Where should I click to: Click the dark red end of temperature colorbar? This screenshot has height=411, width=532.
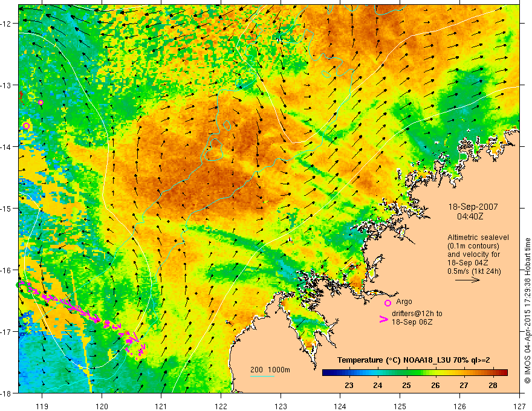[504, 373]
